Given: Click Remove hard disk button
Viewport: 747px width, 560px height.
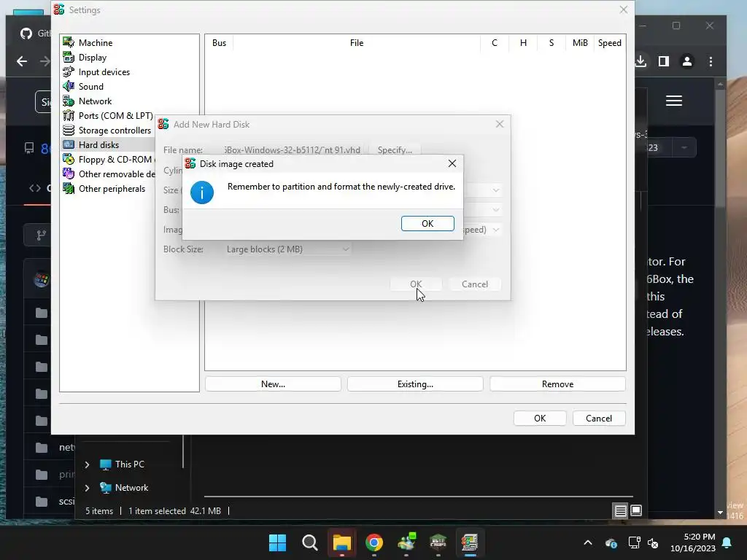Looking at the screenshot, I should (x=557, y=384).
